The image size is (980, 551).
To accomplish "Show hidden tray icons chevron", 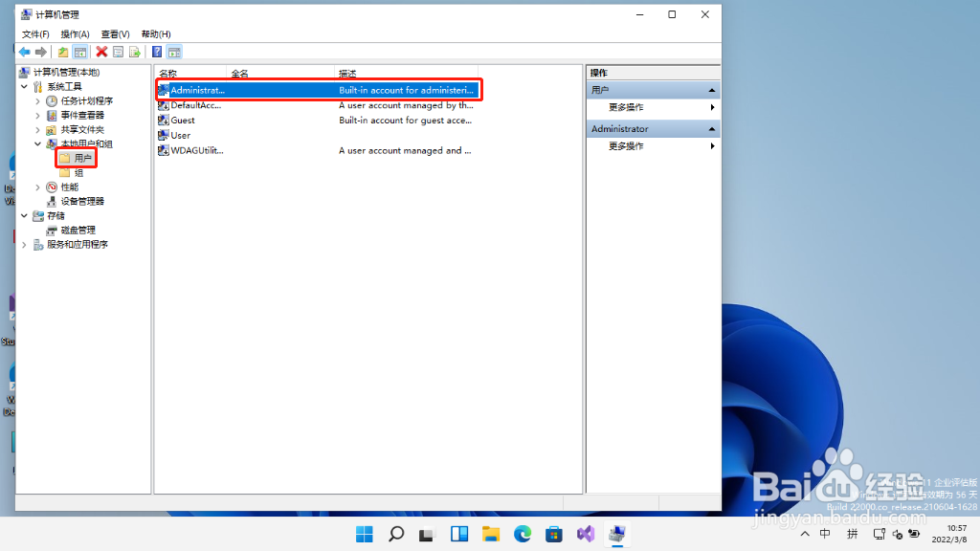I will coord(805,534).
